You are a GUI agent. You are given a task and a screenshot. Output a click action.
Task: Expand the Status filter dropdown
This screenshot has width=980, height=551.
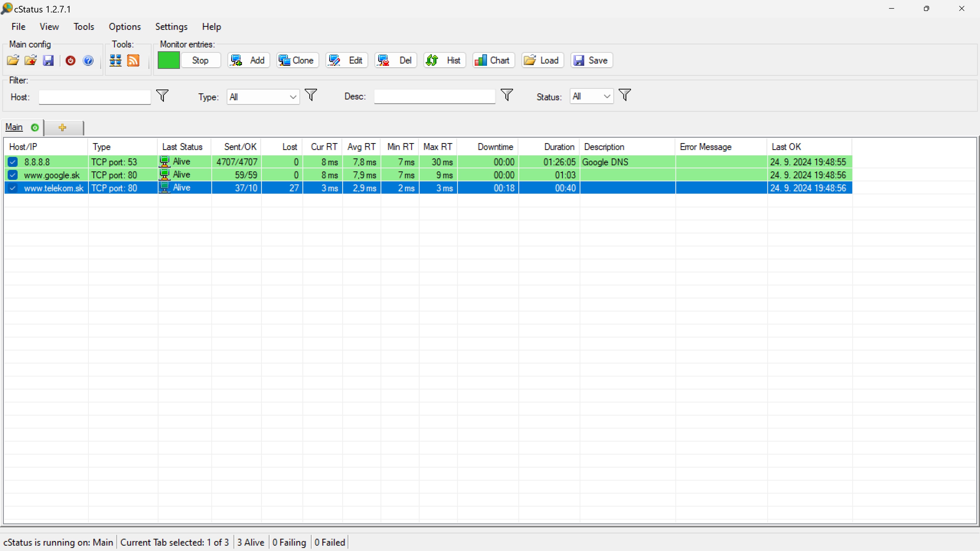(x=592, y=96)
